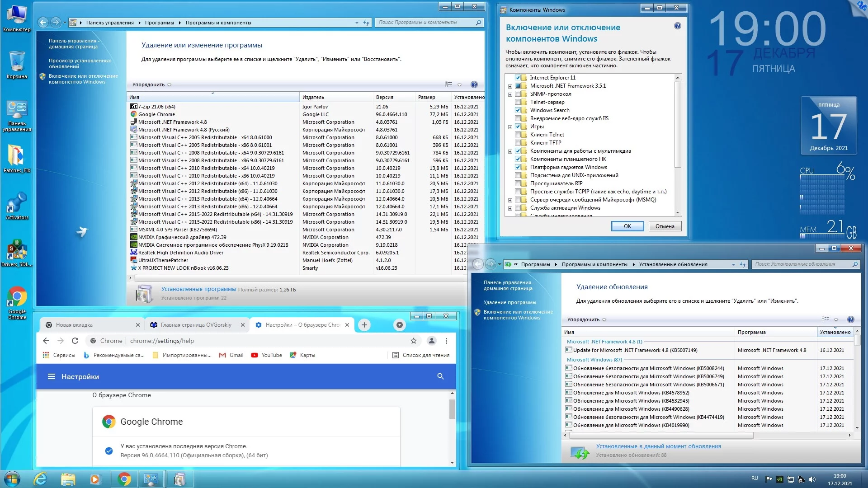Click search icon in Chrome Настройки header
Screen dimensions: 868x488
(x=440, y=376)
